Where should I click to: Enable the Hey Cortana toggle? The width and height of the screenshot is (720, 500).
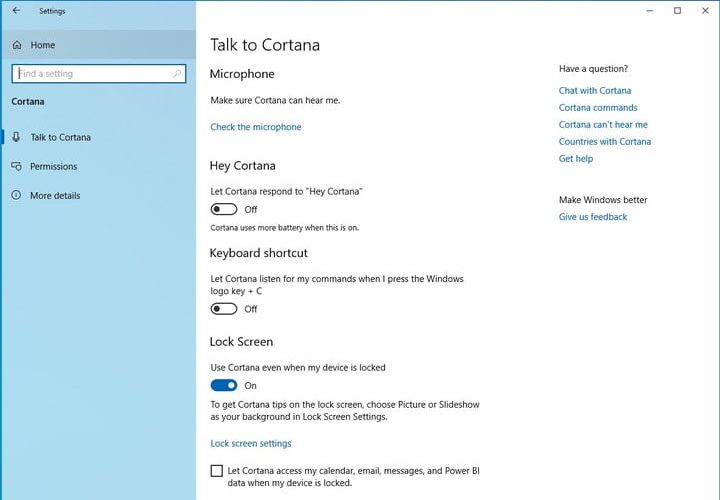pyautogui.click(x=224, y=210)
